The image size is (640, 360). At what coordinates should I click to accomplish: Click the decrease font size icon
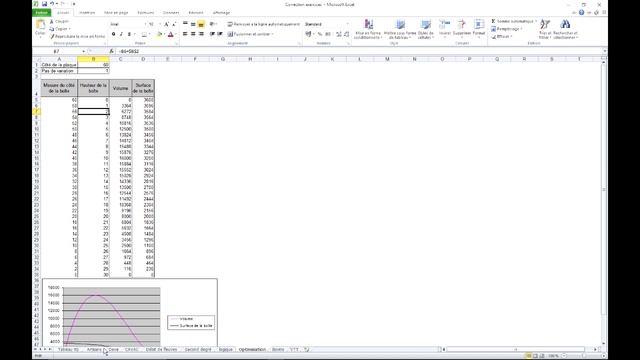174,24
